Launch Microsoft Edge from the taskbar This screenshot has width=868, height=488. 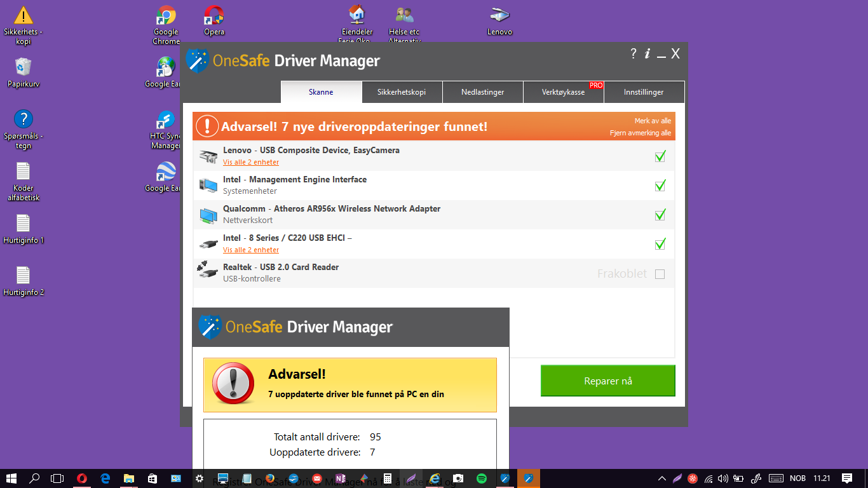[105, 478]
